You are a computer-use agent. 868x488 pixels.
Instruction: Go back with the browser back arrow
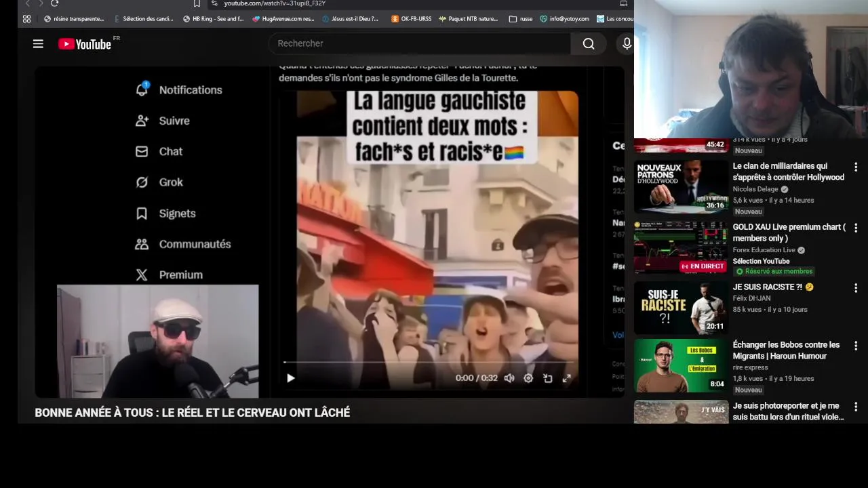tap(28, 3)
